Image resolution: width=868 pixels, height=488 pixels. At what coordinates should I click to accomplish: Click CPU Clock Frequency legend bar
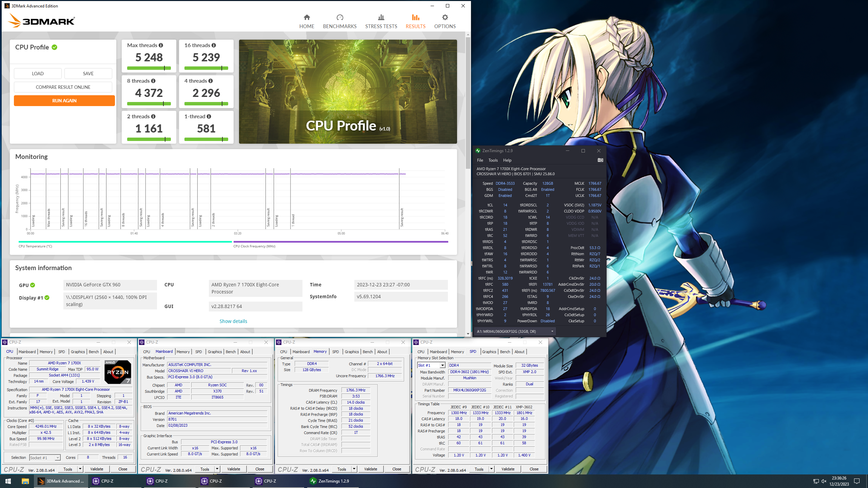pos(340,242)
